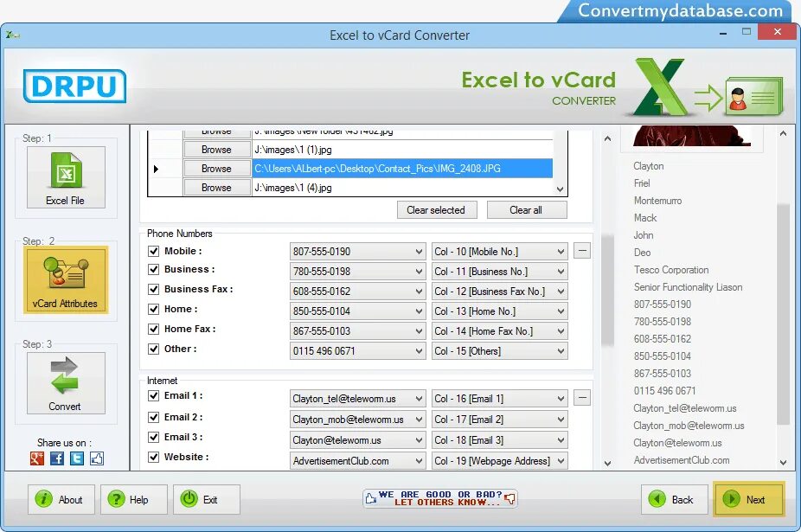
Task: Click the image list scroll down arrow
Action: tap(560, 189)
